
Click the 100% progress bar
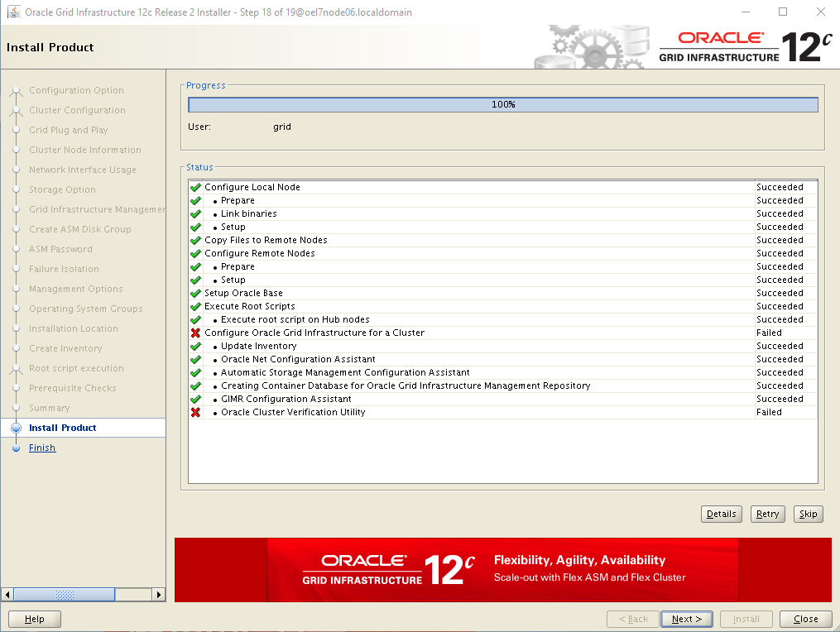coord(502,105)
